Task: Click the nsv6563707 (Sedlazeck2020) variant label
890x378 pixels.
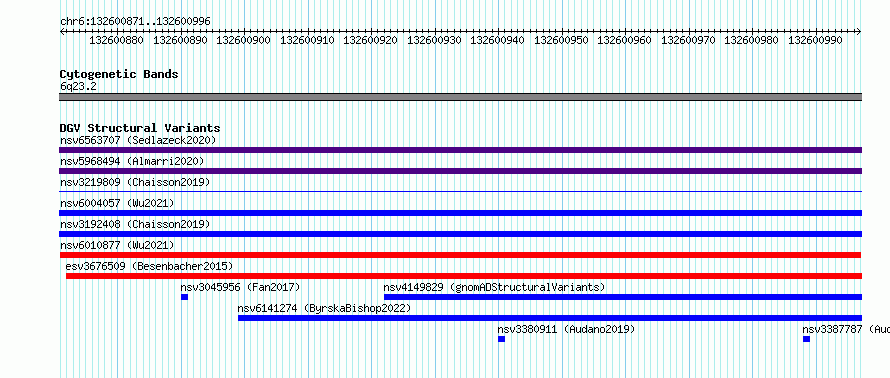Action: coord(138,140)
